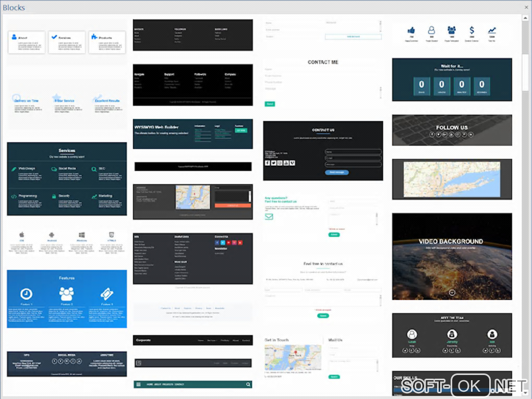532x399 pixels.
Task: Pick the grey footer block with map
Action: click(192, 202)
